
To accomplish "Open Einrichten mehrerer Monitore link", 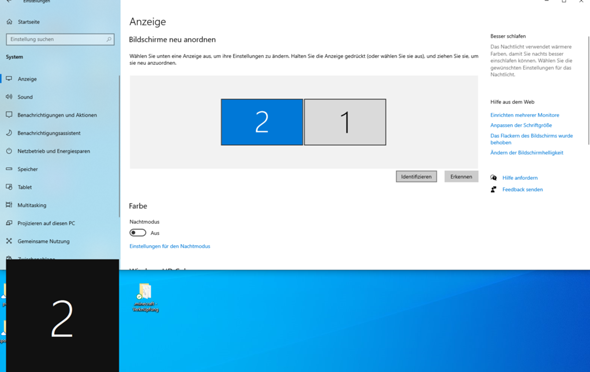I will (525, 115).
